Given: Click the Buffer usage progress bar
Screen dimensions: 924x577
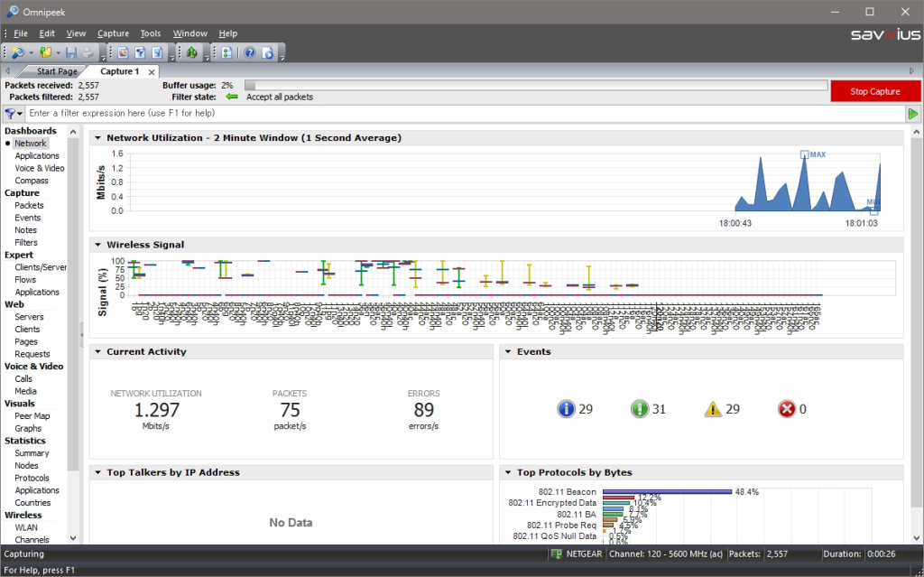Looking at the screenshot, I should click(x=535, y=85).
